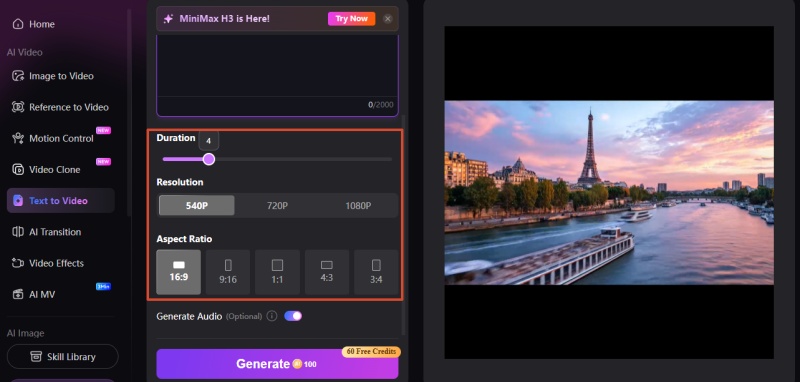This screenshot has width=800, height=382.
Task: Open the Home page
Action: tap(34, 24)
